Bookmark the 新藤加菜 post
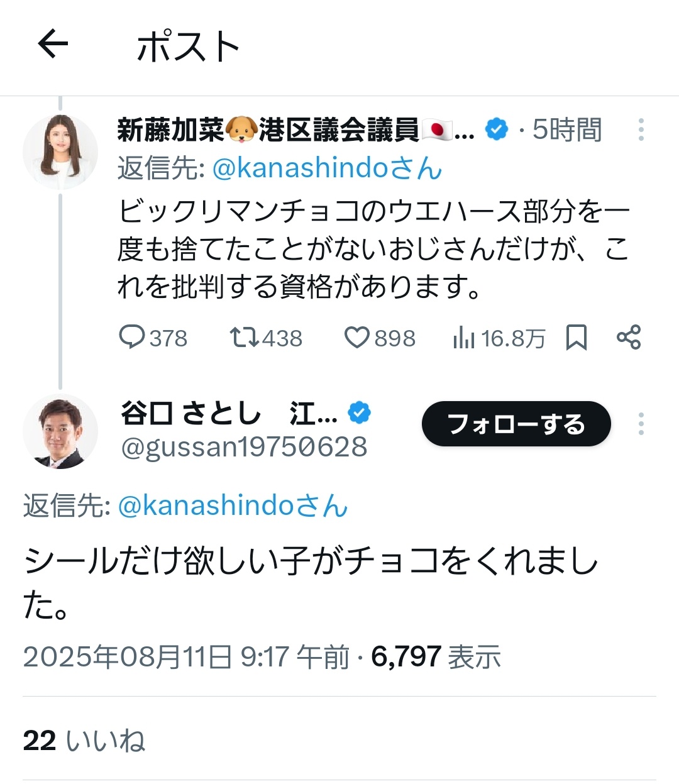679x784 pixels. pos(576,338)
